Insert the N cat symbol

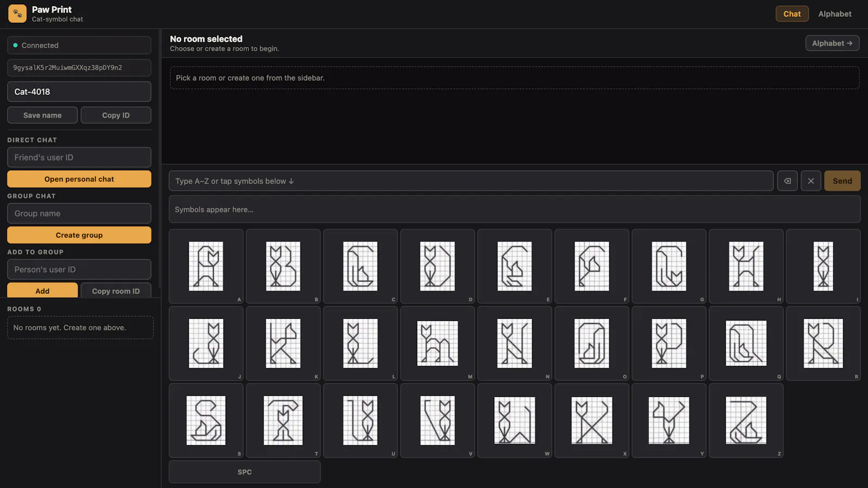(x=514, y=343)
